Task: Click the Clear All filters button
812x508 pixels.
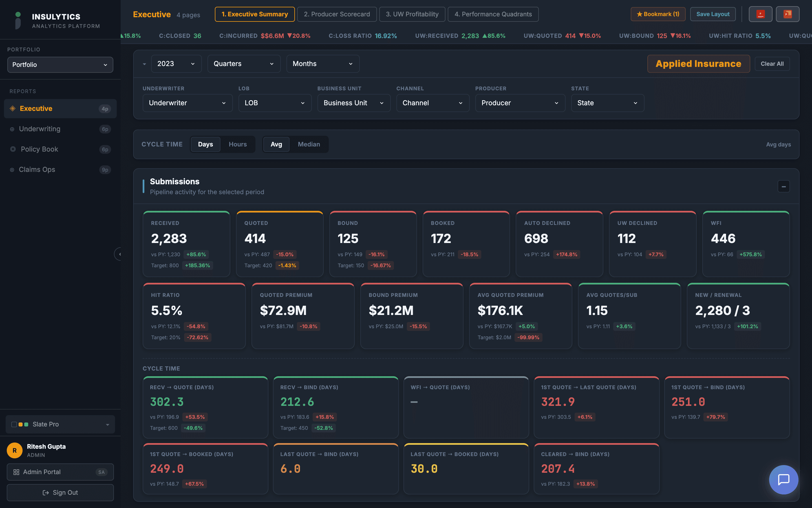Action: pyautogui.click(x=772, y=64)
